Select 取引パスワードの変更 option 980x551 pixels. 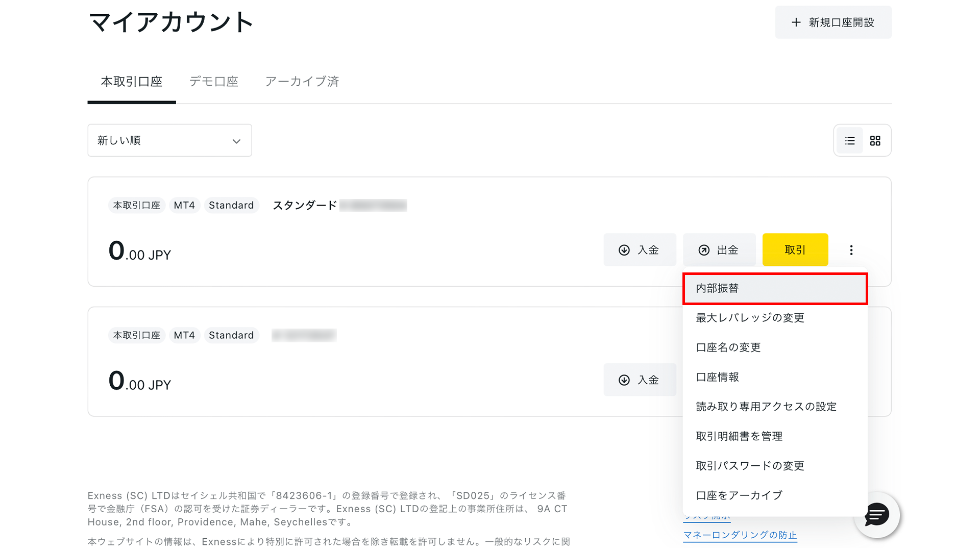click(750, 466)
